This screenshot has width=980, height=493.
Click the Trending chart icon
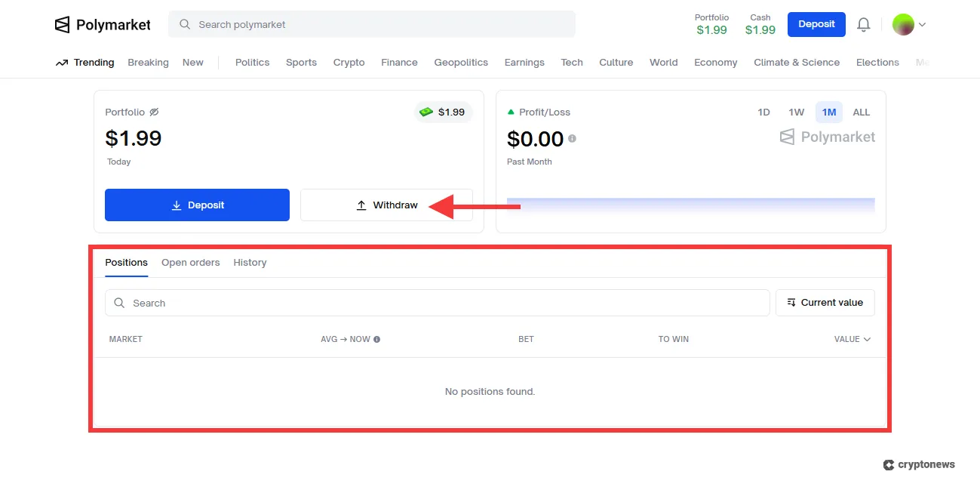[63, 62]
